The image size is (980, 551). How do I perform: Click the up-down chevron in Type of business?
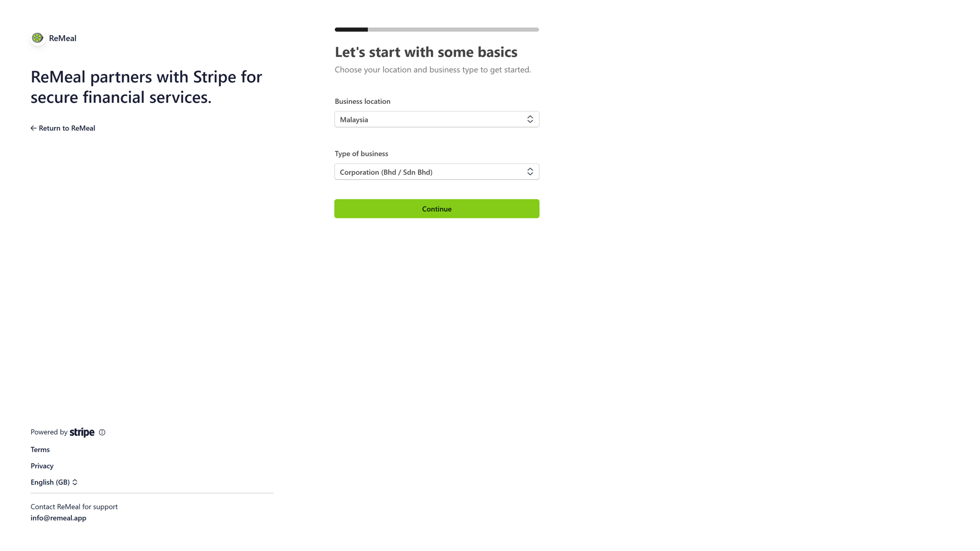[530, 172]
